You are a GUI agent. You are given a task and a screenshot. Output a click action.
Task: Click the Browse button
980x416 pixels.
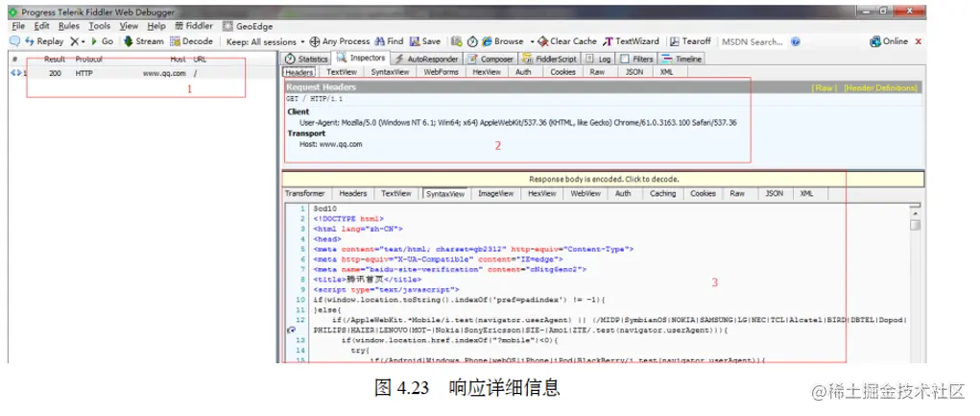(503, 41)
